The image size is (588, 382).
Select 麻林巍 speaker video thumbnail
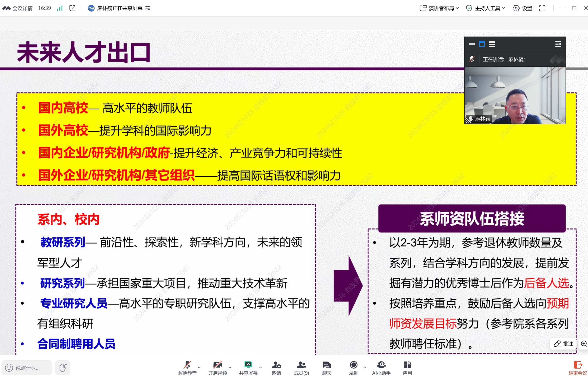[515, 95]
